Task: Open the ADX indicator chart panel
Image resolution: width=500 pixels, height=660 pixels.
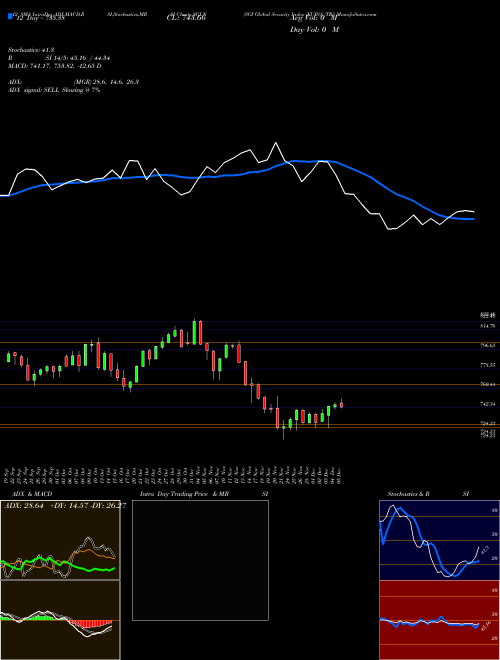Action: 60,540
